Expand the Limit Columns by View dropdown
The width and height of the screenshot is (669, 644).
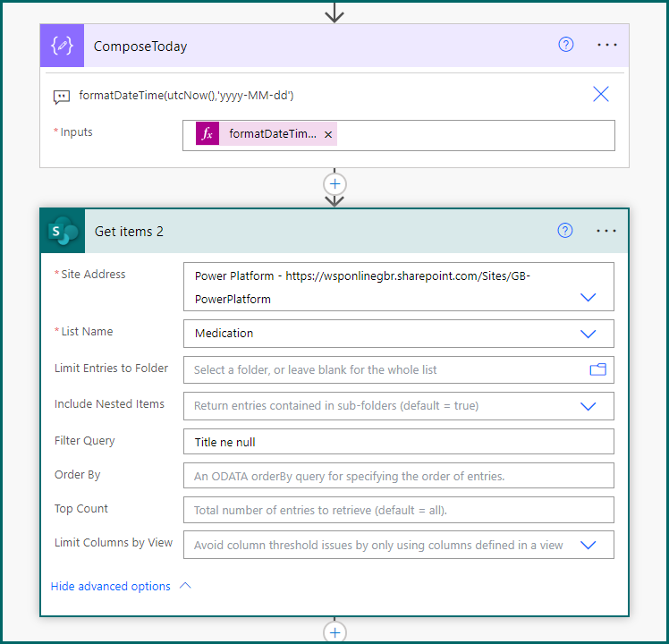pyautogui.click(x=588, y=545)
